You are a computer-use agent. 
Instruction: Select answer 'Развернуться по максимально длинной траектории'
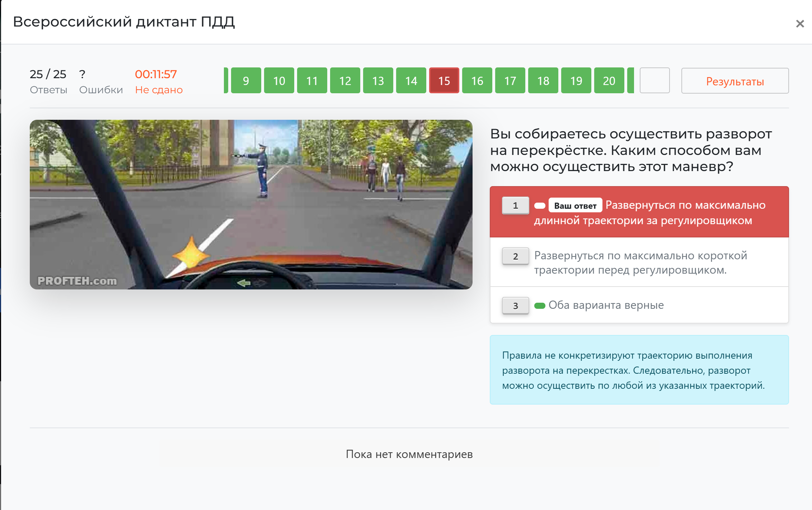[639, 212]
